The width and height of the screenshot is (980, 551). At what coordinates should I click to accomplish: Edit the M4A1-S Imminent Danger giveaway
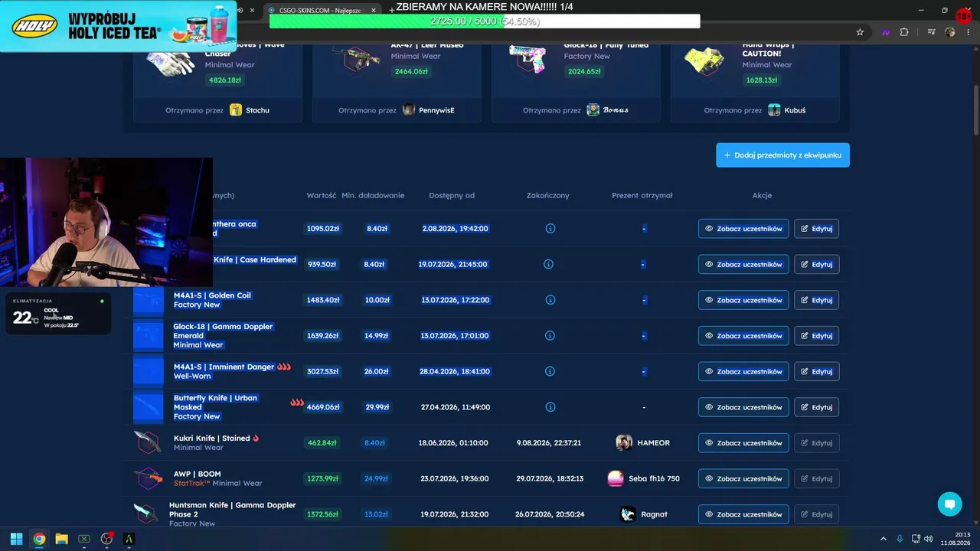click(817, 371)
